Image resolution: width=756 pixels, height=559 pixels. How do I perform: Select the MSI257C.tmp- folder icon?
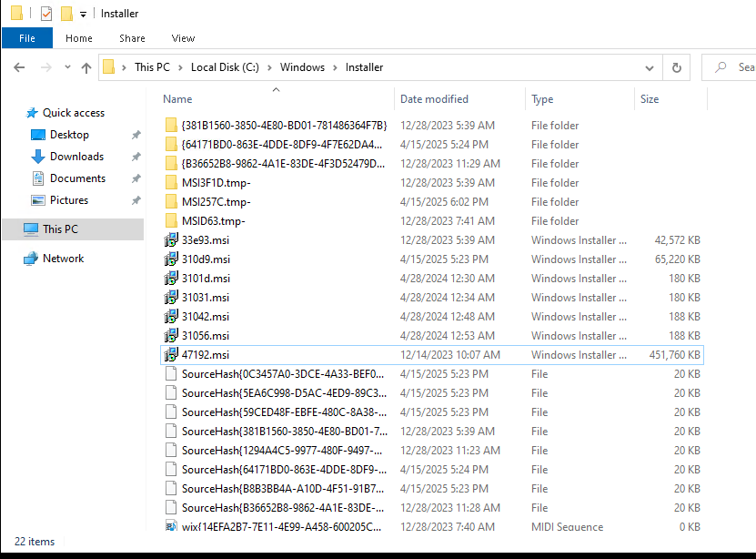point(172,202)
